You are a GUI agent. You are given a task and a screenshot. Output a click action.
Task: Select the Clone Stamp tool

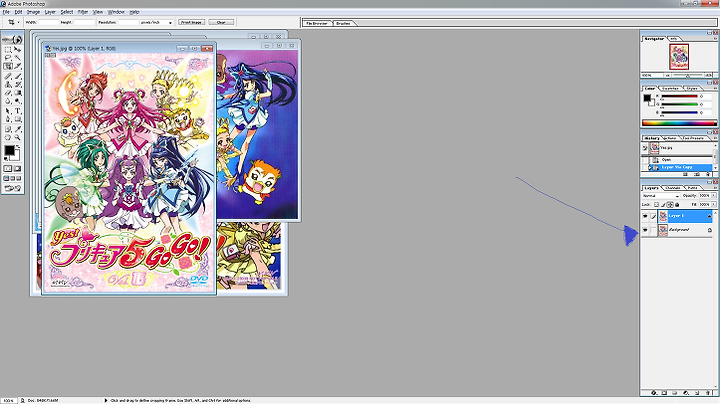pos(8,84)
